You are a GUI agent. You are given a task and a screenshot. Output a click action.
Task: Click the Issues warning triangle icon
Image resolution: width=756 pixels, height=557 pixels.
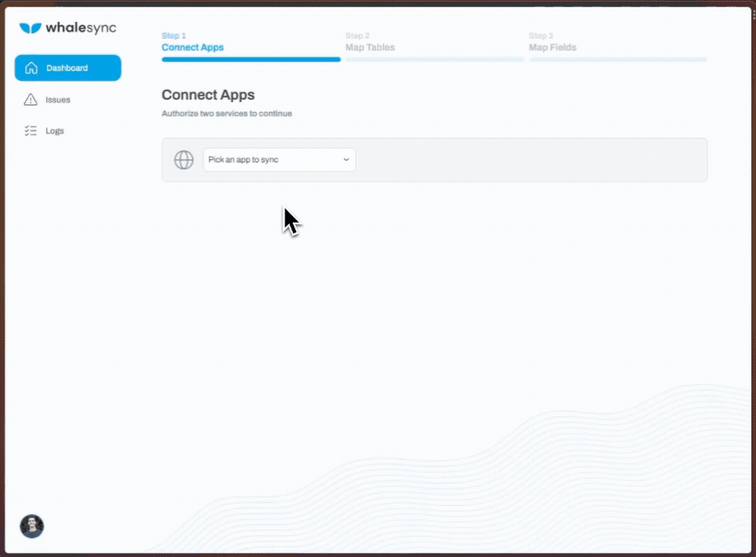[x=30, y=100]
